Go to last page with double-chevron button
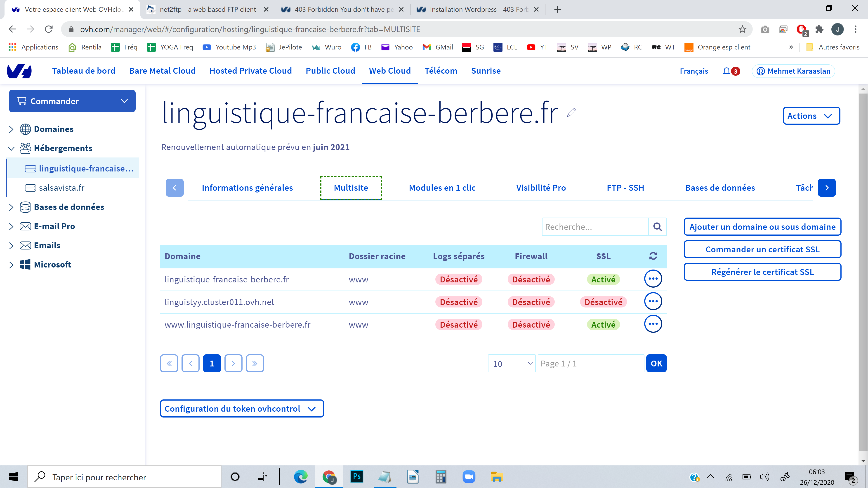Image resolution: width=868 pixels, height=488 pixels. click(x=255, y=363)
